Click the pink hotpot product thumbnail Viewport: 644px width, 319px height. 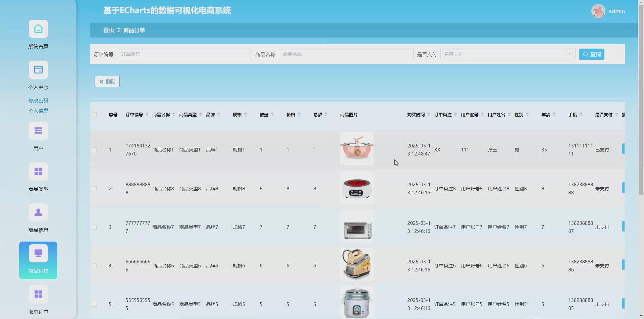coord(357,148)
